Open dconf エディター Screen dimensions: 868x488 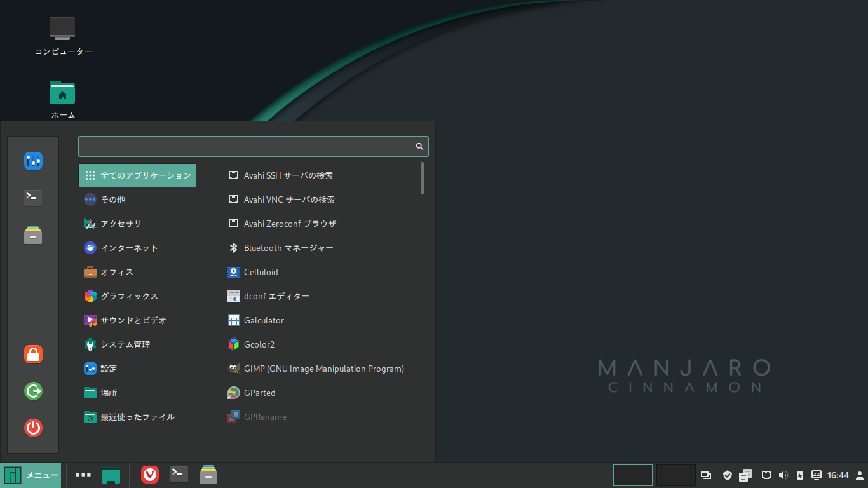(320, 296)
